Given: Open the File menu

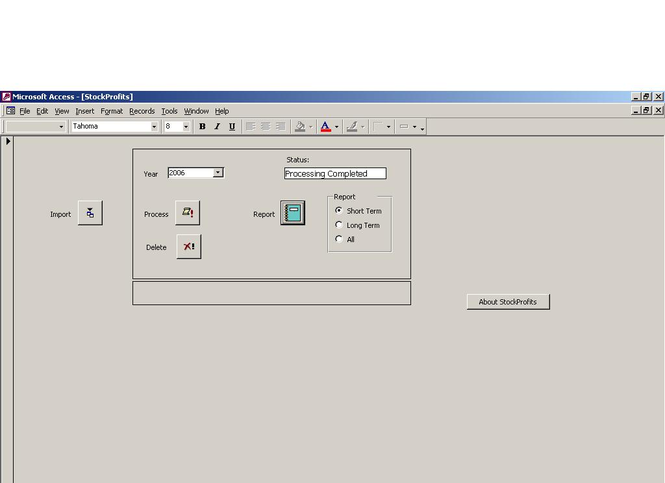Looking at the screenshot, I should [25, 111].
